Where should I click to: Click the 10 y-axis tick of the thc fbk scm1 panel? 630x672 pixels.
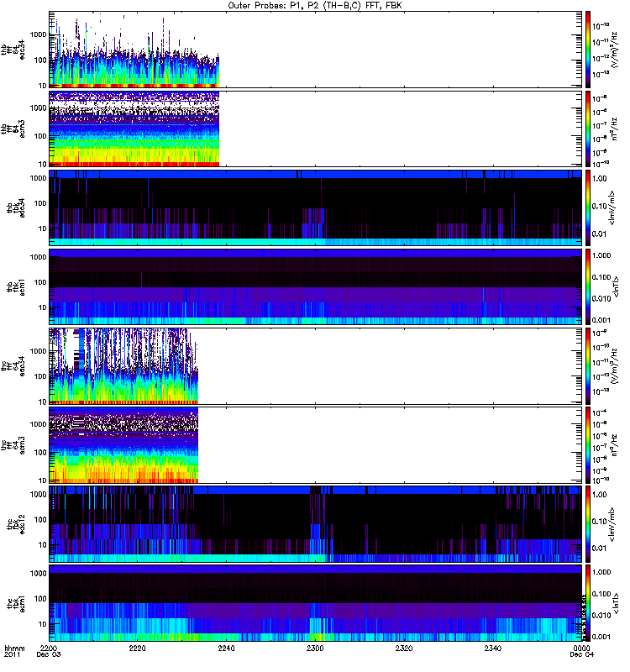(42, 624)
